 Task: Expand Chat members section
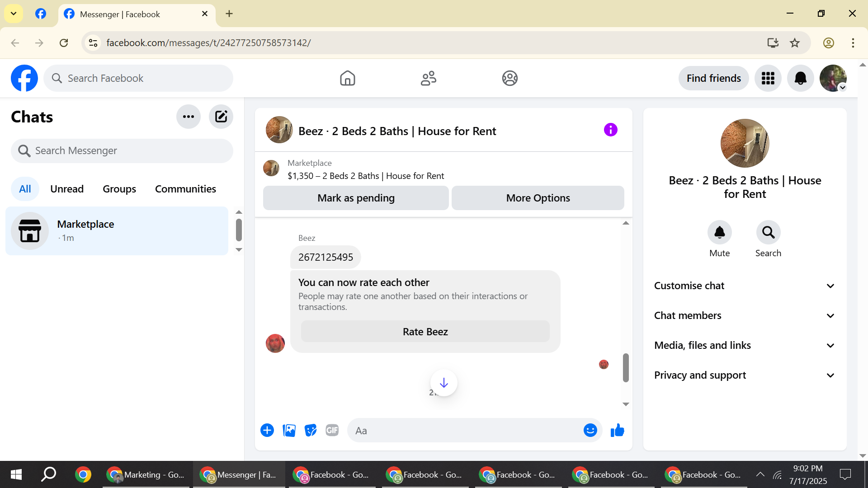(745, 315)
